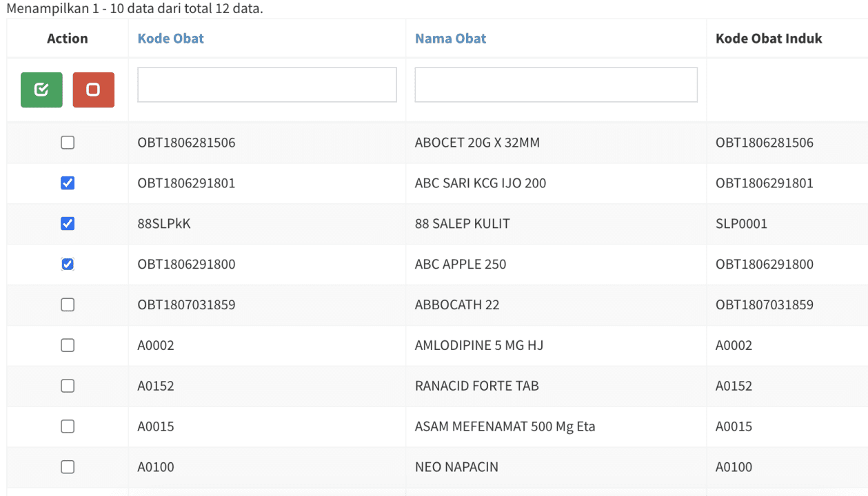Tick the checkbox for ABOCET 20G X 32MM
Viewport: 868px width, 496px height.
pos(68,143)
